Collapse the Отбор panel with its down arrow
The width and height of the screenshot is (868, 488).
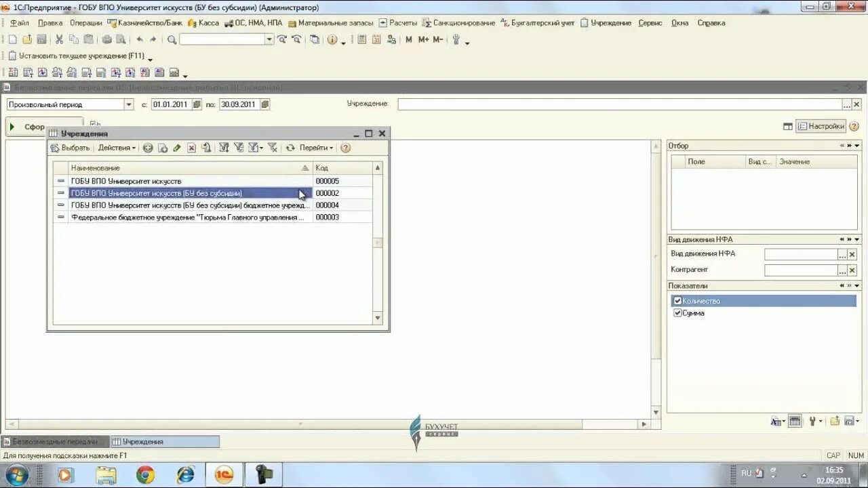[856, 146]
